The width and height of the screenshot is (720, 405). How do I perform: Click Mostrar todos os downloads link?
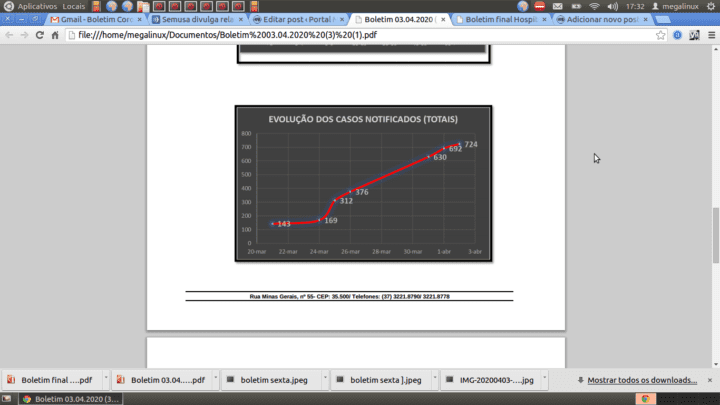coord(642,380)
